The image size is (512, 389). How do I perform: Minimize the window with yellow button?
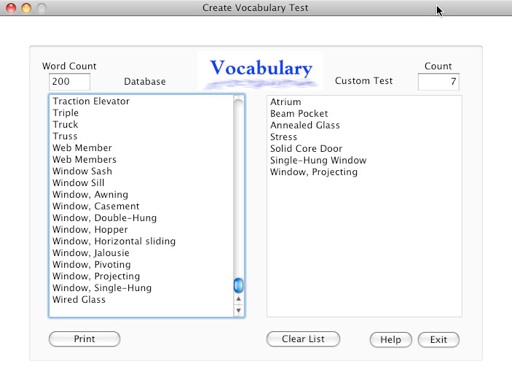pyautogui.click(x=26, y=7)
